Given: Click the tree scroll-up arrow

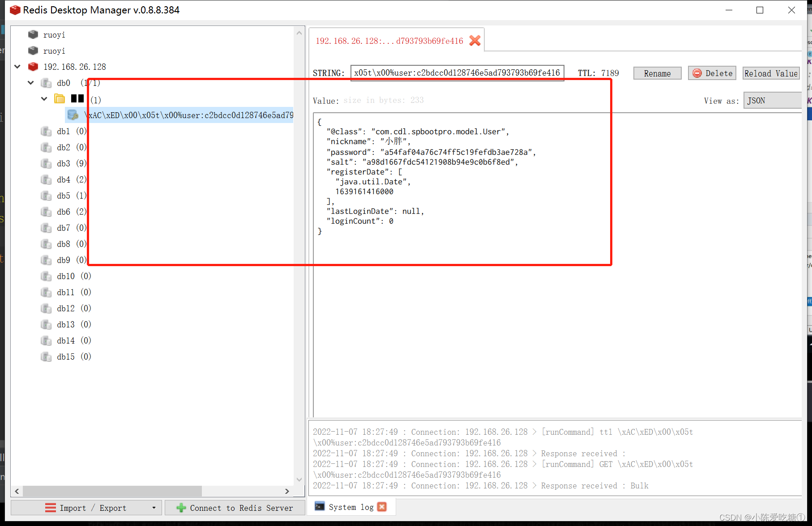Looking at the screenshot, I should (299, 33).
